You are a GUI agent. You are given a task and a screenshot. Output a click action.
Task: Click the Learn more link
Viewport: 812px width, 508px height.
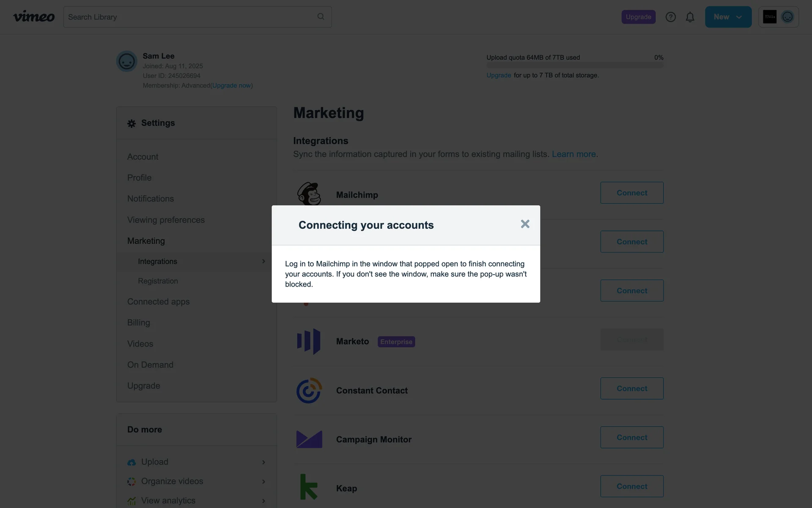(x=573, y=154)
